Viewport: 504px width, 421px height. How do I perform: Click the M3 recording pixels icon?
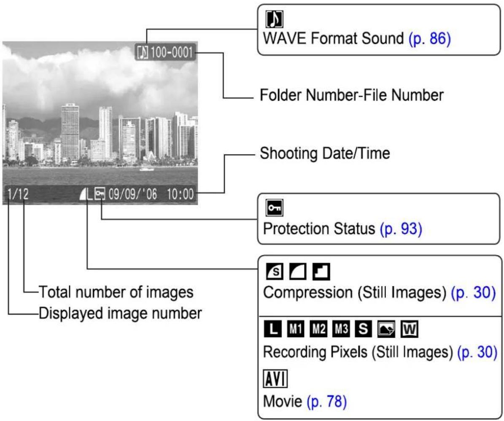click(x=341, y=329)
